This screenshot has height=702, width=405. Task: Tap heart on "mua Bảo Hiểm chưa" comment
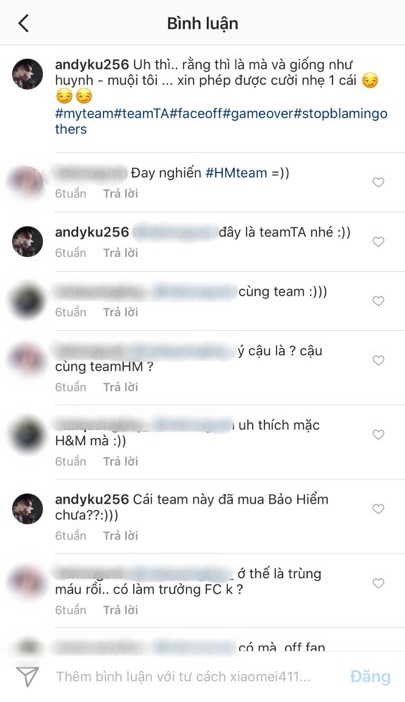click(378, 509)
